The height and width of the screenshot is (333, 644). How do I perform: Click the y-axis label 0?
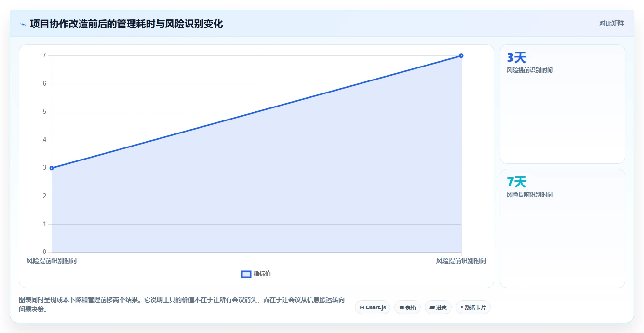[x=44, y=252]
